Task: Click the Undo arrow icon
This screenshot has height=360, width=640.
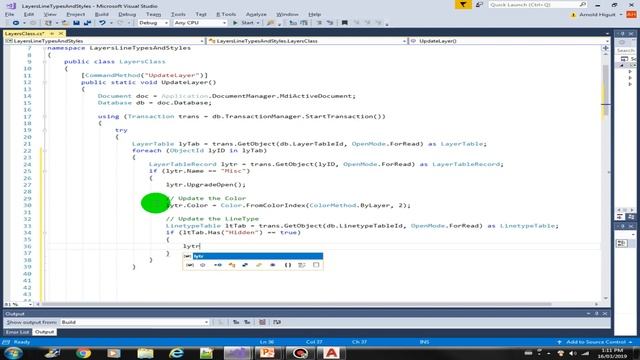Action: (x=102, y=23)
